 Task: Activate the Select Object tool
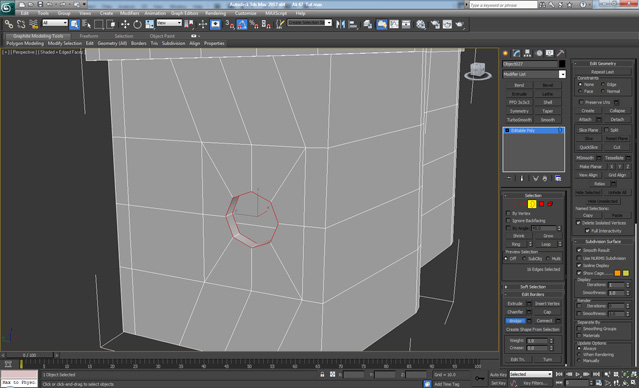[74, 24]
